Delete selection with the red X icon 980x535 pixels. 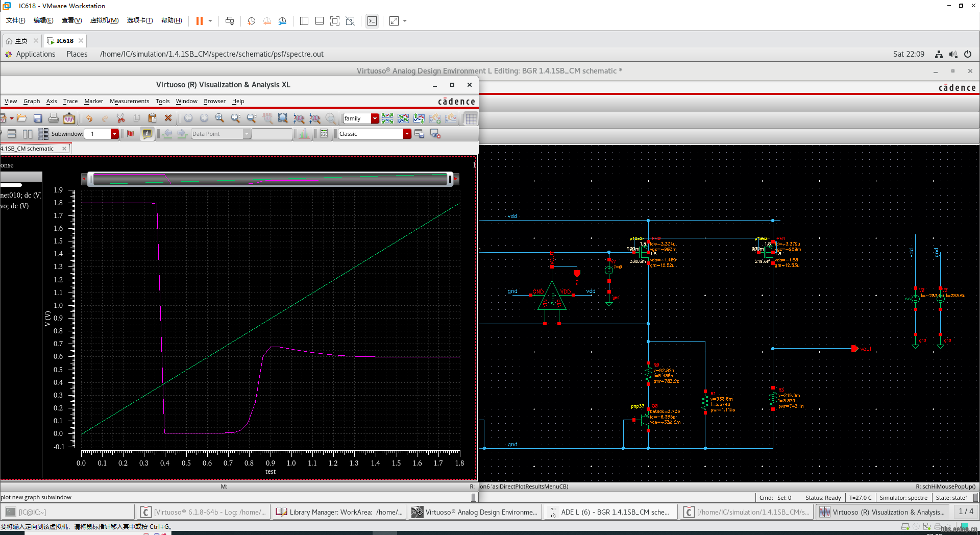point(168,118)
